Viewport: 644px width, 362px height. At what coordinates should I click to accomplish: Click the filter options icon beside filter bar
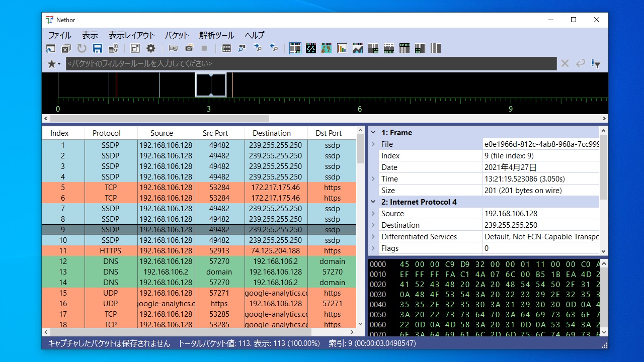tap(596, 64)
